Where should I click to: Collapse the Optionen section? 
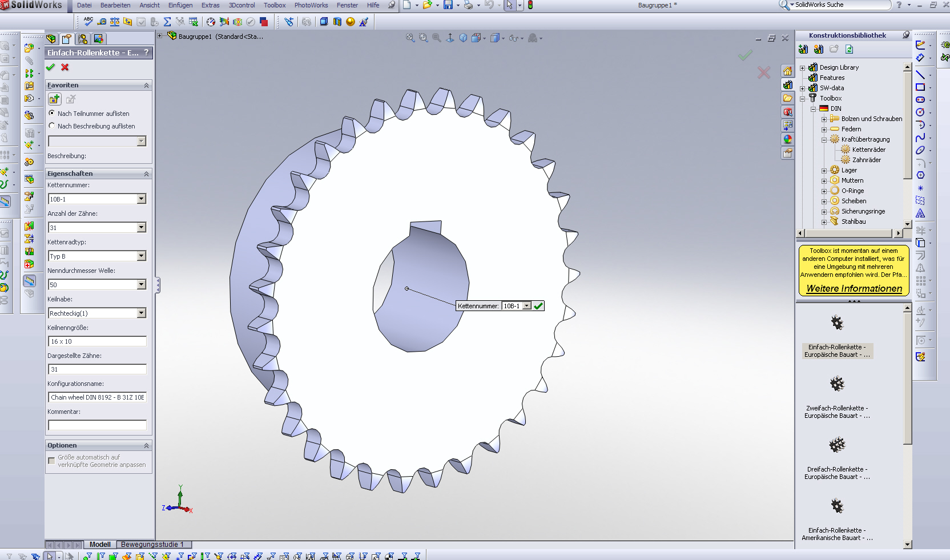coord(146,445)
